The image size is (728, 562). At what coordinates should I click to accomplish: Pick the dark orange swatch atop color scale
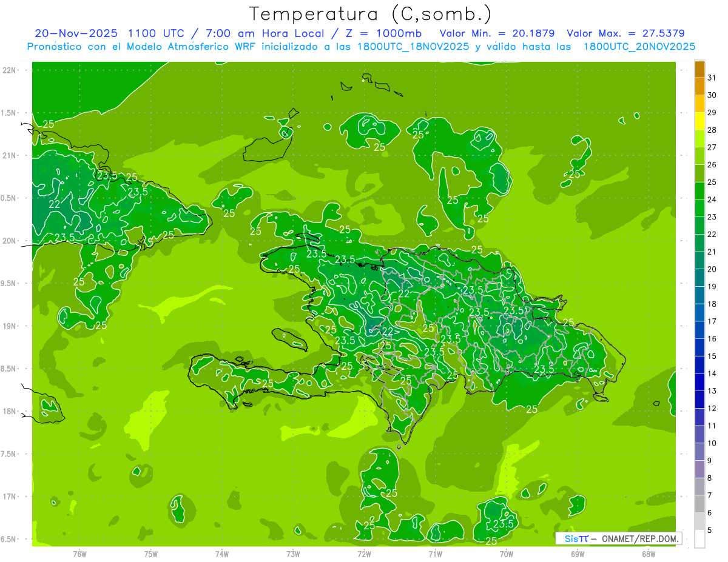coord(699,70)
